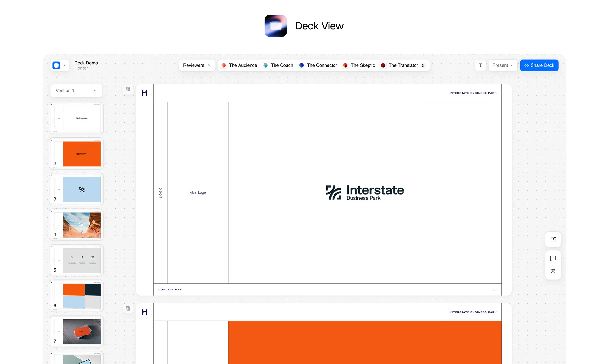Click the Interstate Business Park logo on slide
The height and width of the screenshot is (364, 609).
coord(365,193)
